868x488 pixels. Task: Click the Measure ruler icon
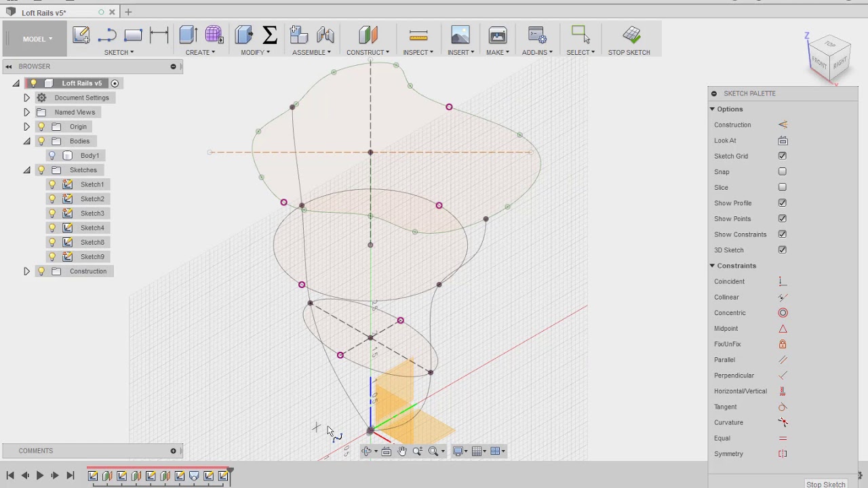pyautogui.click(x=418, y=35)
